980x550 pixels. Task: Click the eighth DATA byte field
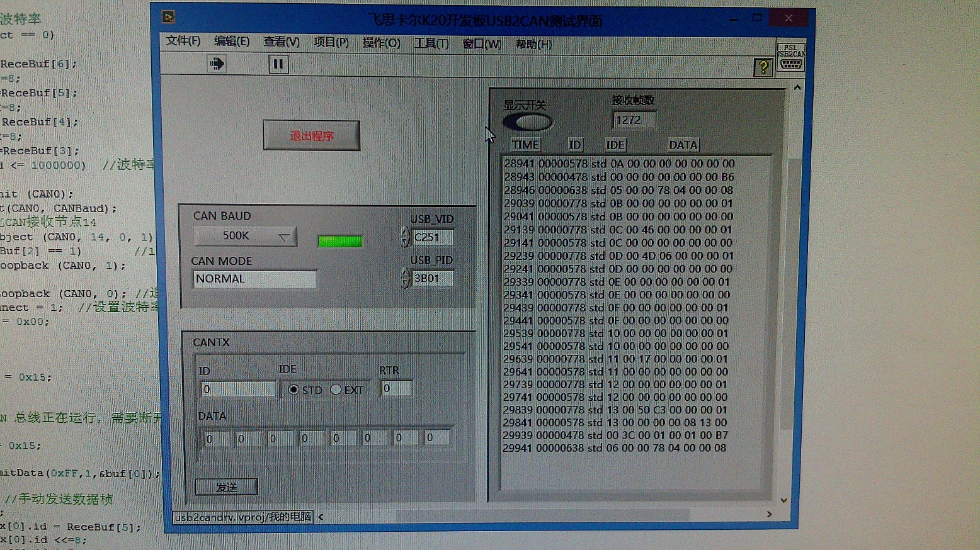[438, 437]
